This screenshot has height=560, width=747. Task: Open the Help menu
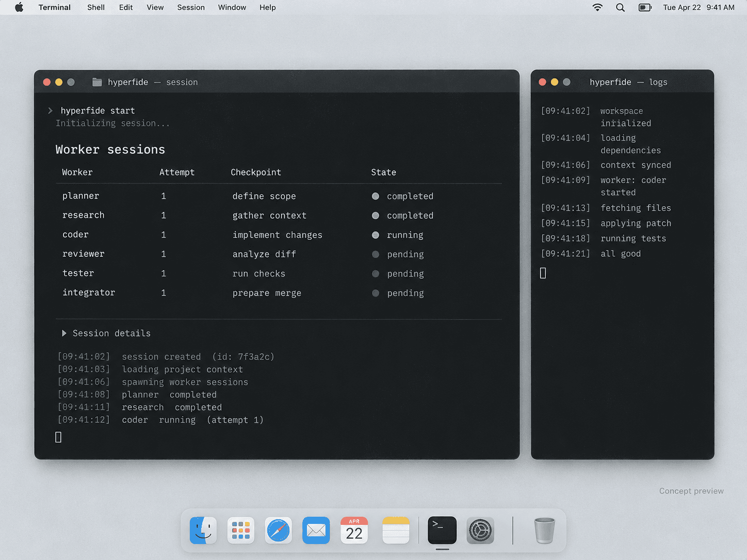268,7
